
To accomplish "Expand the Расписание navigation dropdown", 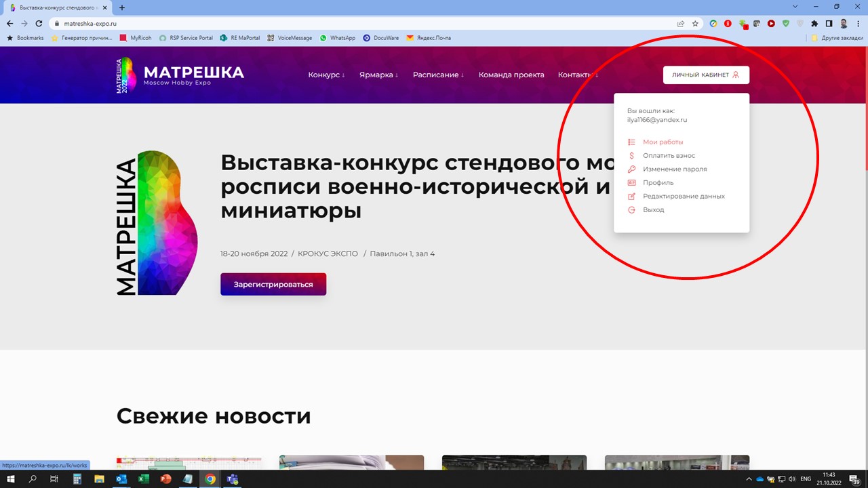I will click(438, 75).
